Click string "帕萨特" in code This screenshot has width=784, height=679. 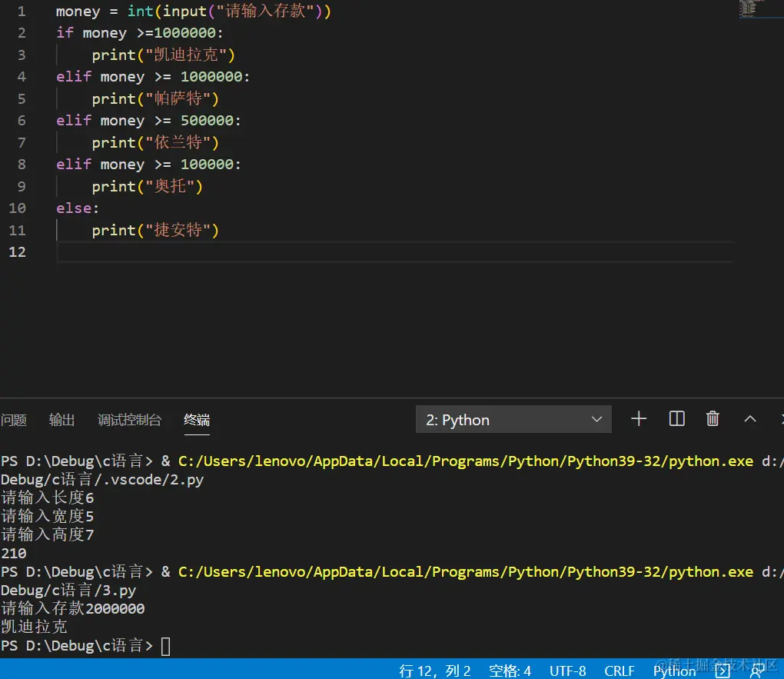tap(178, 98)
